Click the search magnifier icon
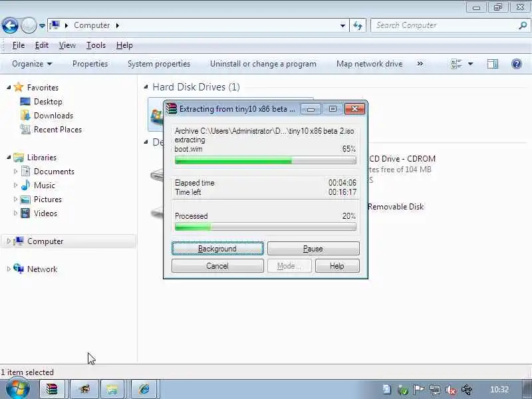532x399 pixels. (523, 25)
